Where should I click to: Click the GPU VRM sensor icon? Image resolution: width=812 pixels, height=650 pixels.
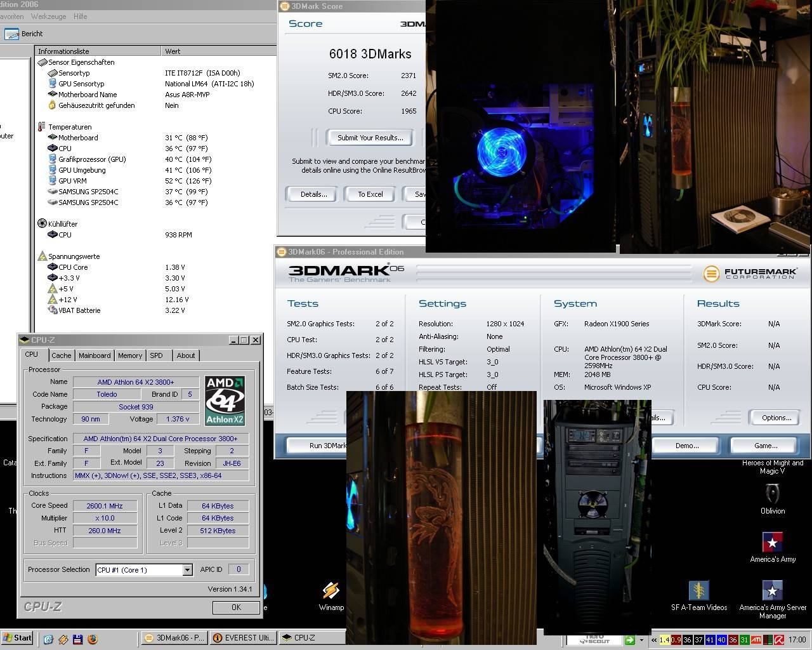(x=53, y=181)
